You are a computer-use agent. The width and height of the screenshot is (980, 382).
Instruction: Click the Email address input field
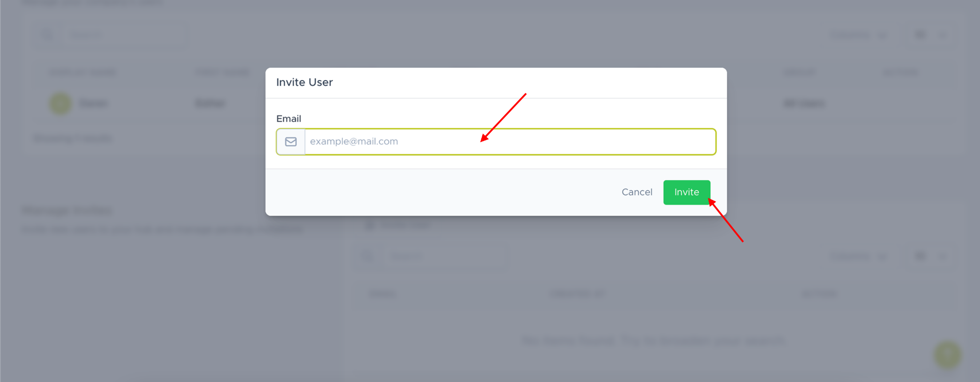coord(510,142)
